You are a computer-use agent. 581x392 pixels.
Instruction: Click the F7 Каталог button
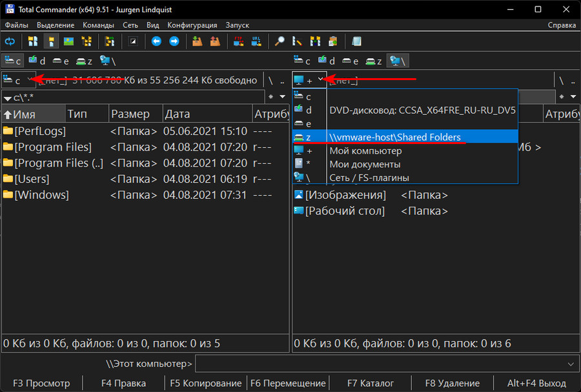click(371, 383)
